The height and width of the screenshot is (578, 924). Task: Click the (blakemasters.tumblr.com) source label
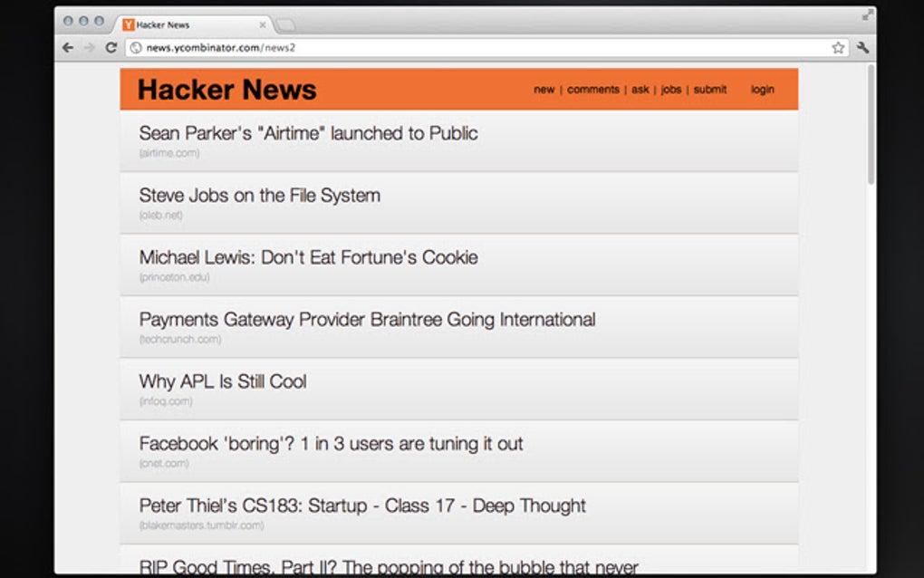pyautogui.click(x=201, y=525)
